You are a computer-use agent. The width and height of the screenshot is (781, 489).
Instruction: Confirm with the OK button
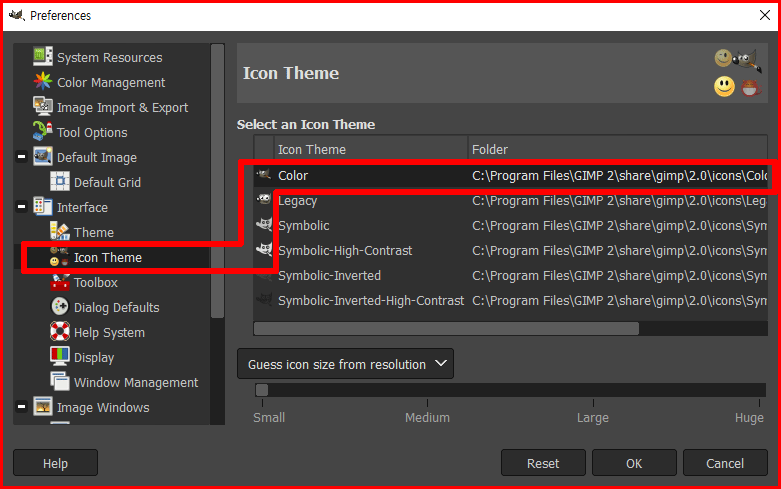[x=634, y=463]
